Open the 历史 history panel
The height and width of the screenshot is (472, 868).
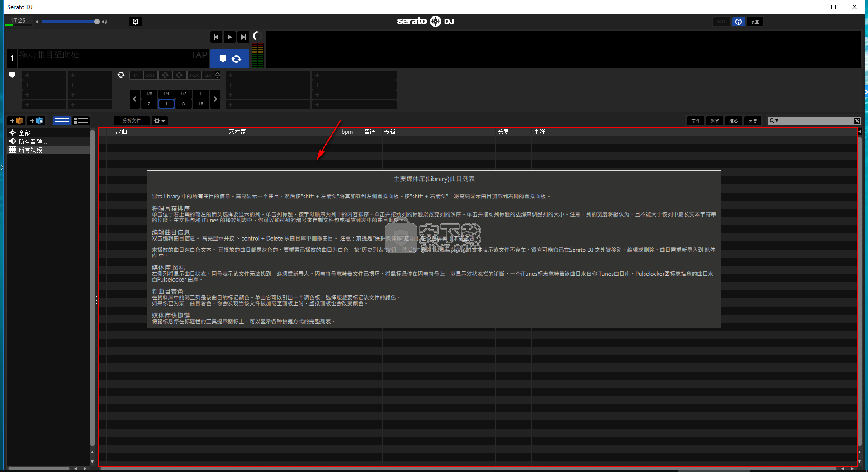click(x=753, y=121)
